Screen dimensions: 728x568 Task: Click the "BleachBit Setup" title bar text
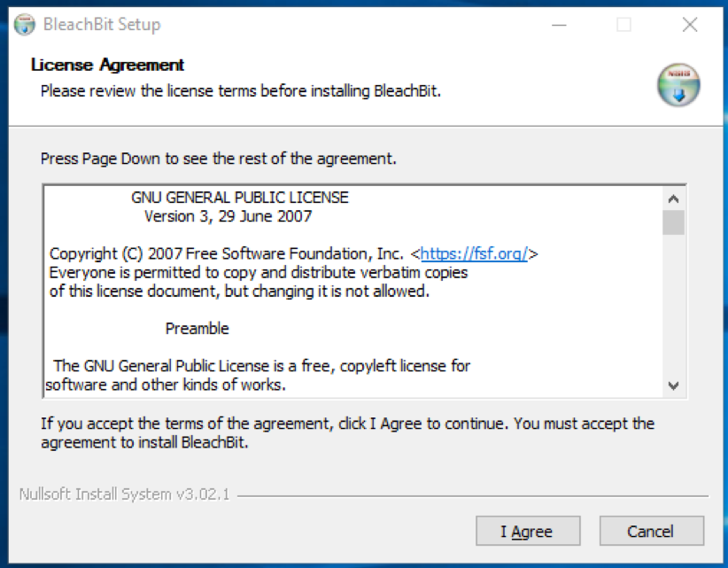tap(102, 25)
